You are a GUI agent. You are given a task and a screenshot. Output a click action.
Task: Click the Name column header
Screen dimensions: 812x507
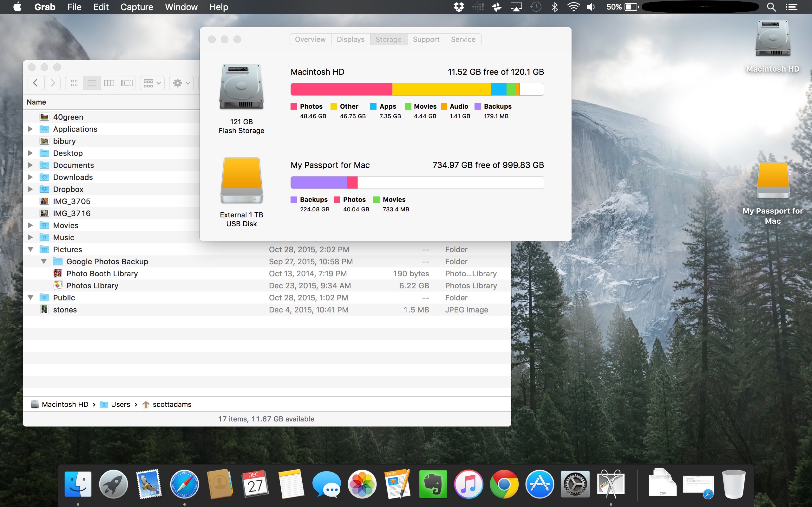click(x=36, y=102)
